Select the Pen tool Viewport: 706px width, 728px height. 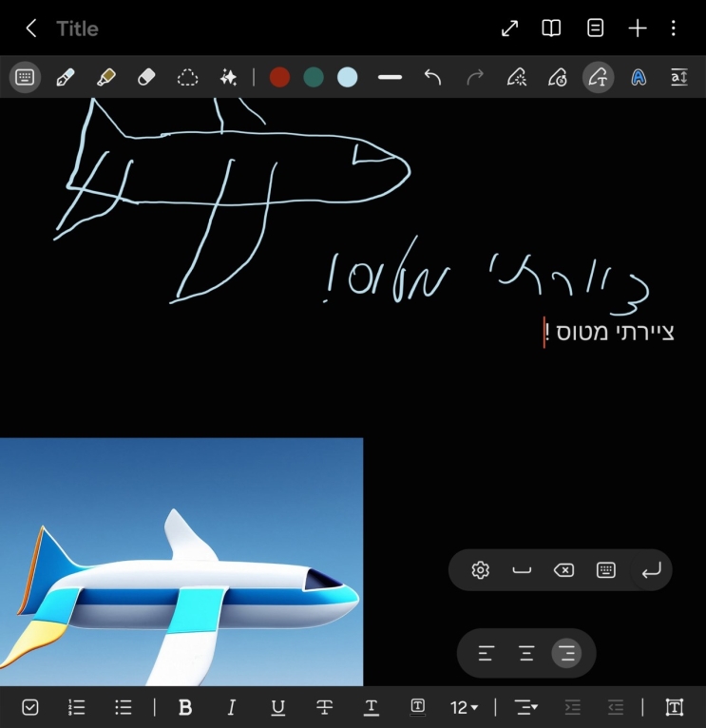(65, 77)
